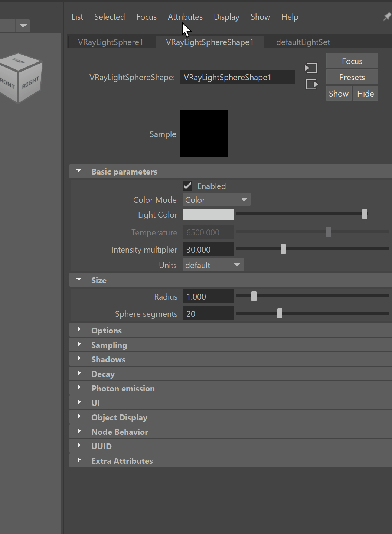392x534 pixels.
Task: Click the Presets button
Action: tap(352, 77)
